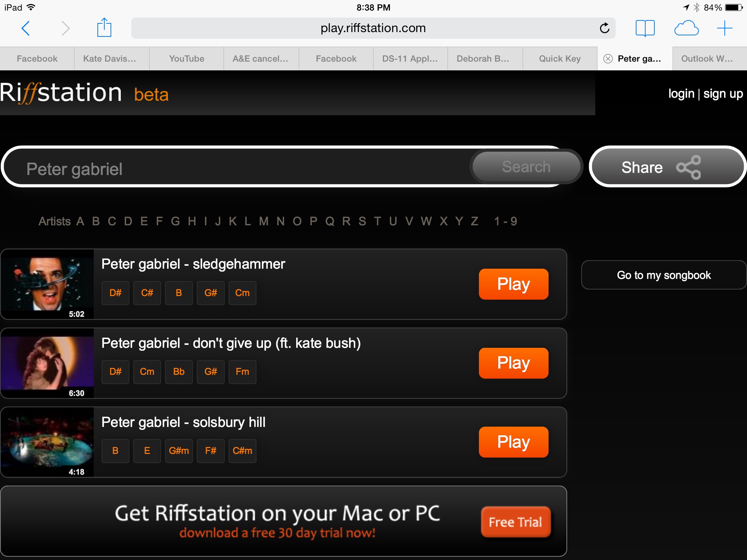Play Peter gabriel - sledgehammer
Viewport: 747px width, 560px height.
pos(514,284)
